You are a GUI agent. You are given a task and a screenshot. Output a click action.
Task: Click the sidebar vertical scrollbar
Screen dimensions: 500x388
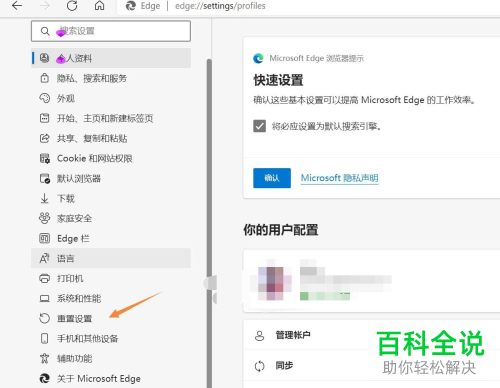click(209, 223)
